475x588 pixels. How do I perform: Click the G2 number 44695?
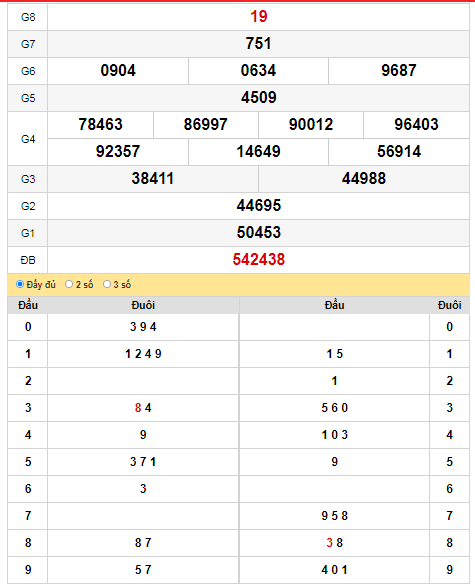click(259, 206)
